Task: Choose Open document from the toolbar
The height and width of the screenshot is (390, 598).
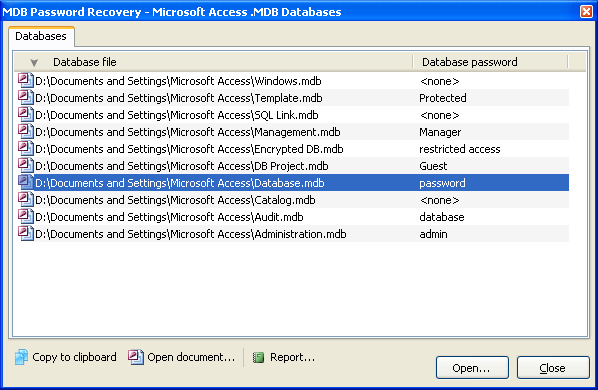Action: tap(182, 357)
